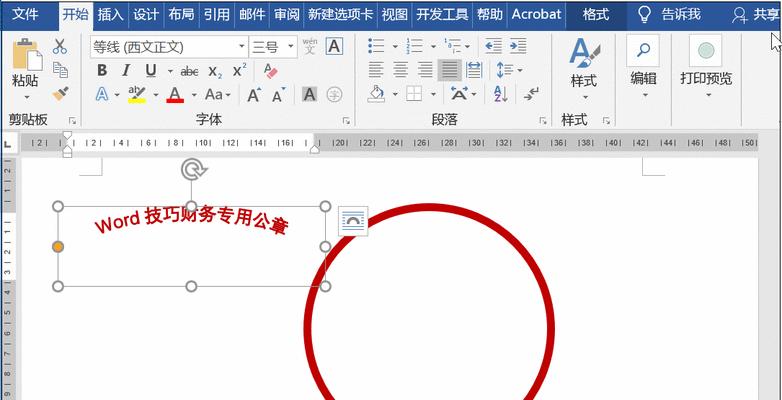Image resolution: width=782 pixels, height=400 pixels.
Task: Apply yellow text highlight color
Action: 137,94
